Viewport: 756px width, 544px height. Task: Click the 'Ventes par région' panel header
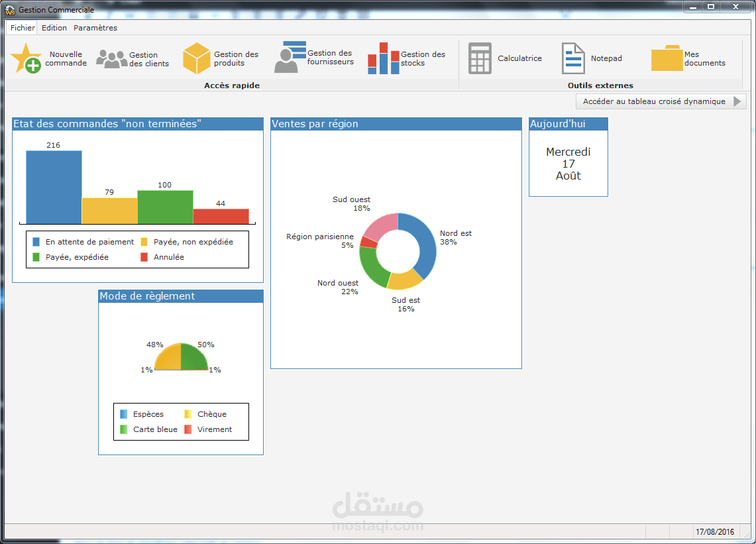(x=396, y=124)
